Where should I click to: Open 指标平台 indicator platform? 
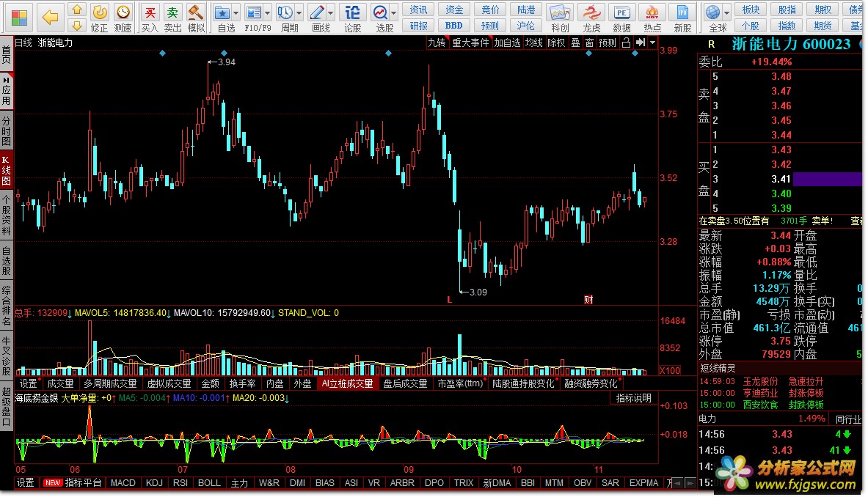tap(84, 482)
